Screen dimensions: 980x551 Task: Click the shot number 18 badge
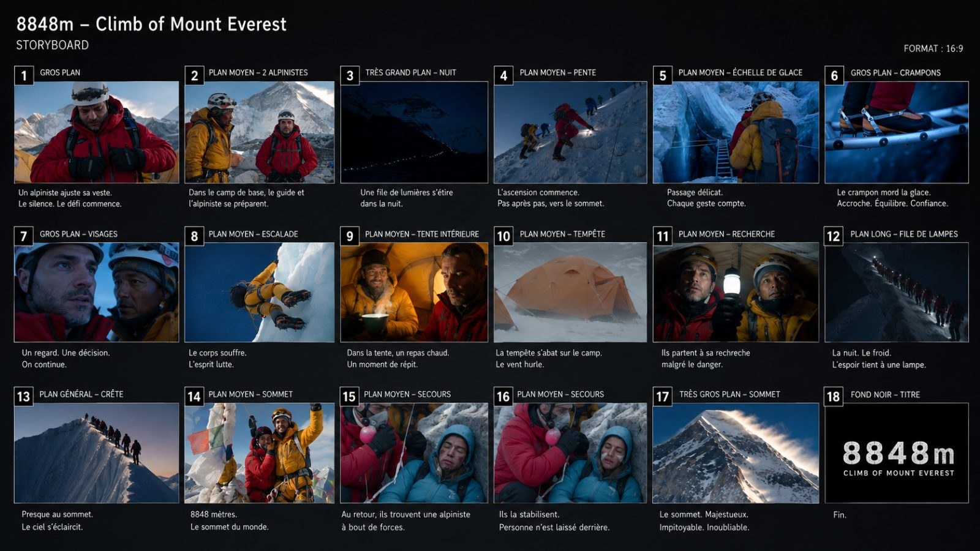pos(834,397)
